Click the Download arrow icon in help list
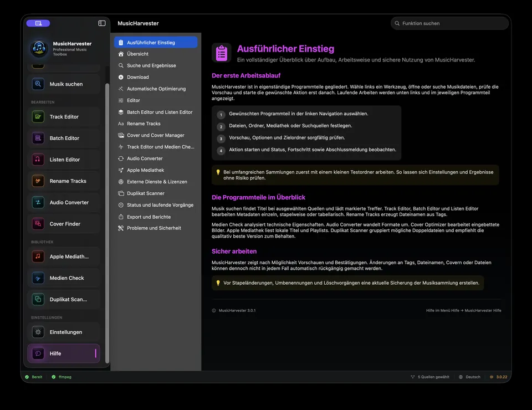 (121, 77)
